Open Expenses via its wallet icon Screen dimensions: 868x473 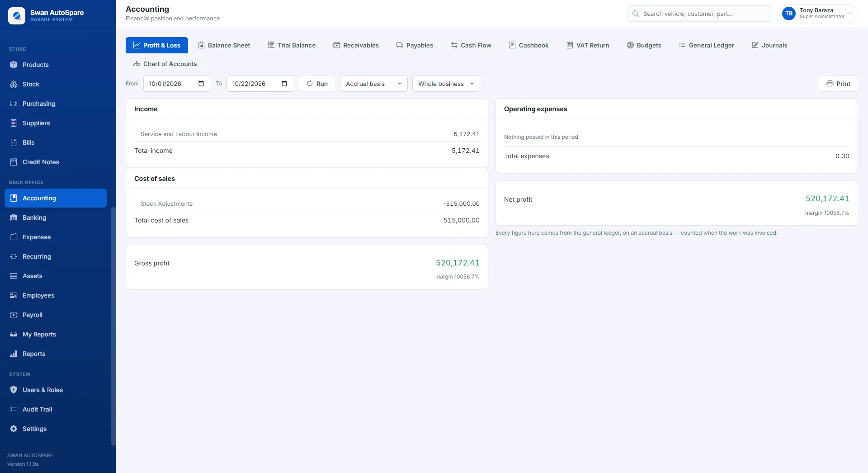coord(14,237)
